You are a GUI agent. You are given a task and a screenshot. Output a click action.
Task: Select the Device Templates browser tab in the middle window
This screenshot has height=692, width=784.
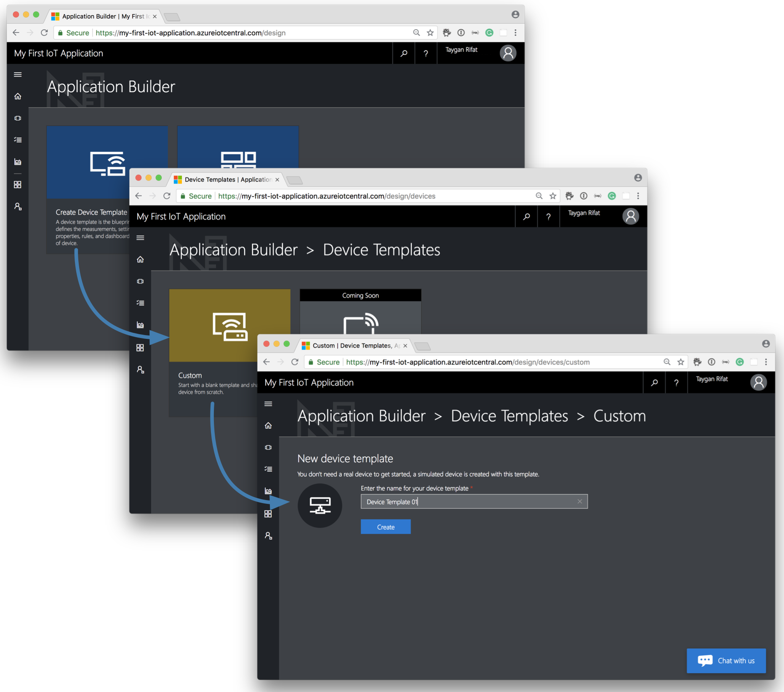[x=227, y=179]
